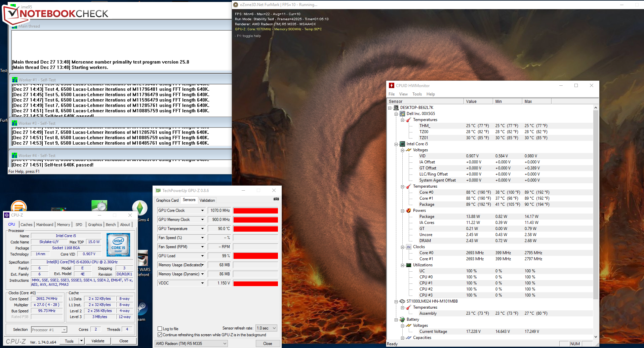Open the CPU-Z Tools dropdown arrow
The height and width of the screenshot is (348, 644).
(x=81, y=341)
